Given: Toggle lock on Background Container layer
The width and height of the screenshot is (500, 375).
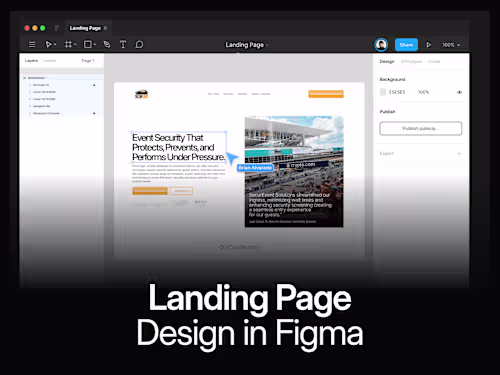Looking at the screenshot, I should tap(94, 113).
